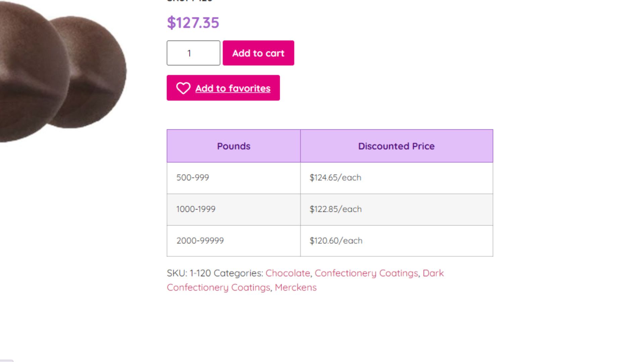644x362 pixels.
Task: Click the $122.85/each price cell
Action: click(x=396, y=209)
